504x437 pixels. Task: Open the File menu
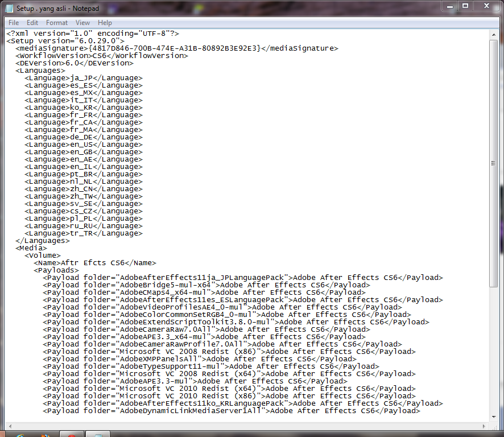tap(14, 23)
